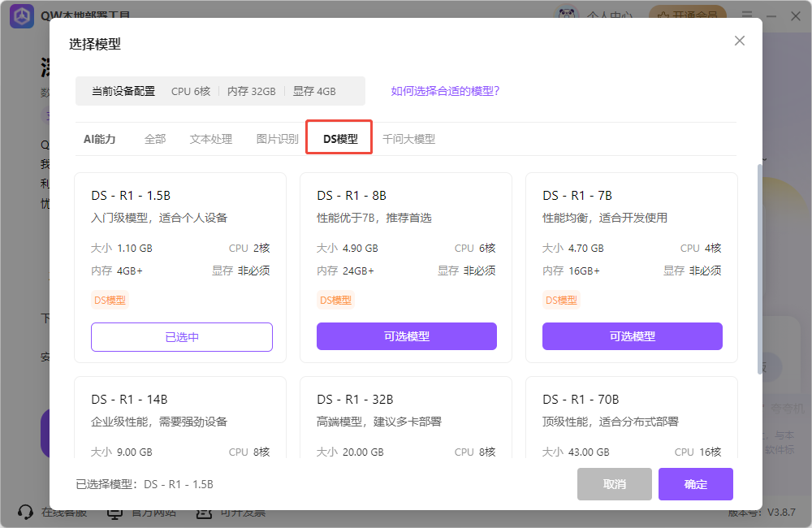
Task: Select the DS模型 tab
Action: [340, 139]
